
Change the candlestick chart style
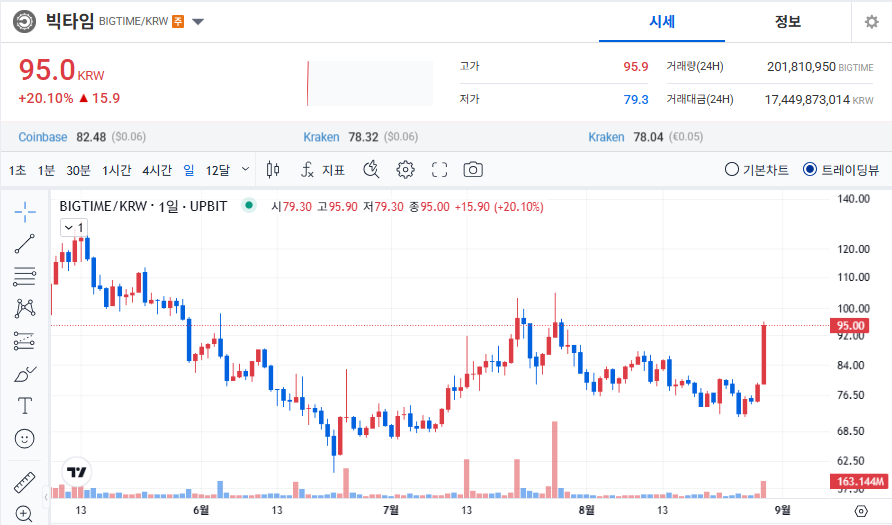pyautogui.click(x=273, y=170)
